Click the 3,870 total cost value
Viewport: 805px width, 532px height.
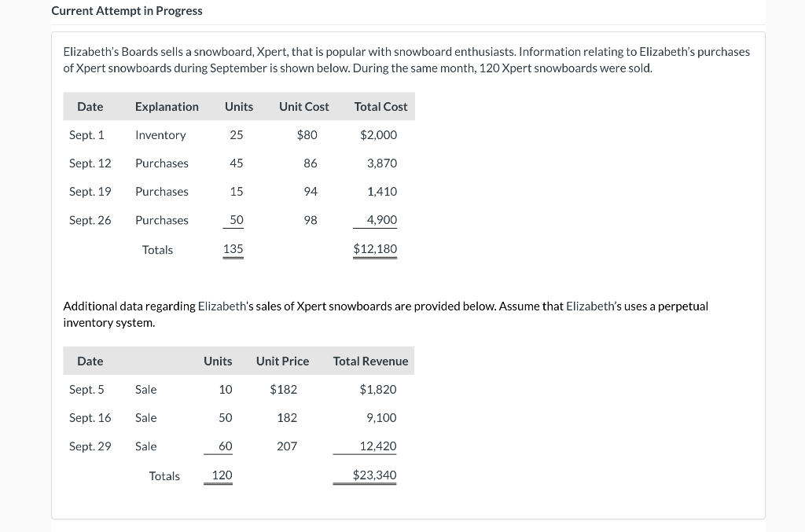(x=382, y=163)
